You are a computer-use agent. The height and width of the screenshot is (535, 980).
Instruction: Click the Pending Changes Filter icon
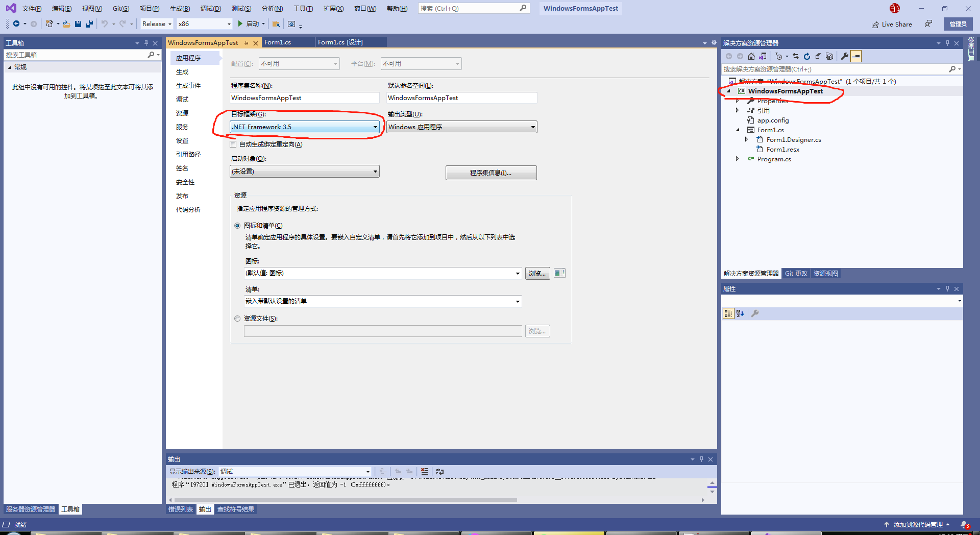(x=779, y=56)
